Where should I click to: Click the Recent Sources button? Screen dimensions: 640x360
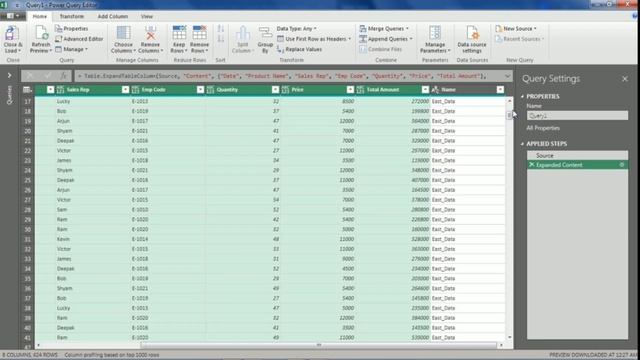(519, 39)
